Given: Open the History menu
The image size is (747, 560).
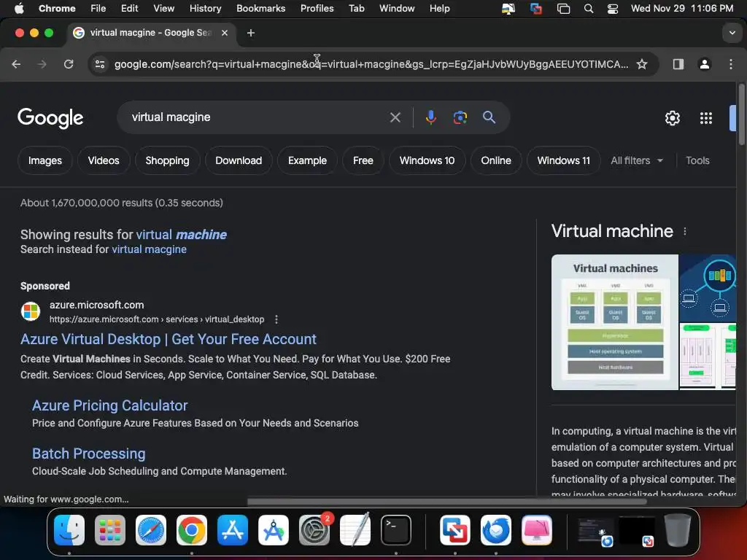Looking at the screenshot, I should click(205, 9).
